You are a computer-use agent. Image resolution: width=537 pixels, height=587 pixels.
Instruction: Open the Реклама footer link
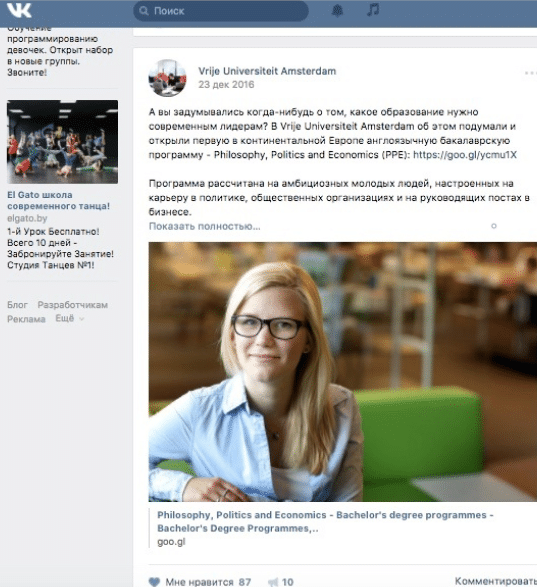(x=26, y=319)
